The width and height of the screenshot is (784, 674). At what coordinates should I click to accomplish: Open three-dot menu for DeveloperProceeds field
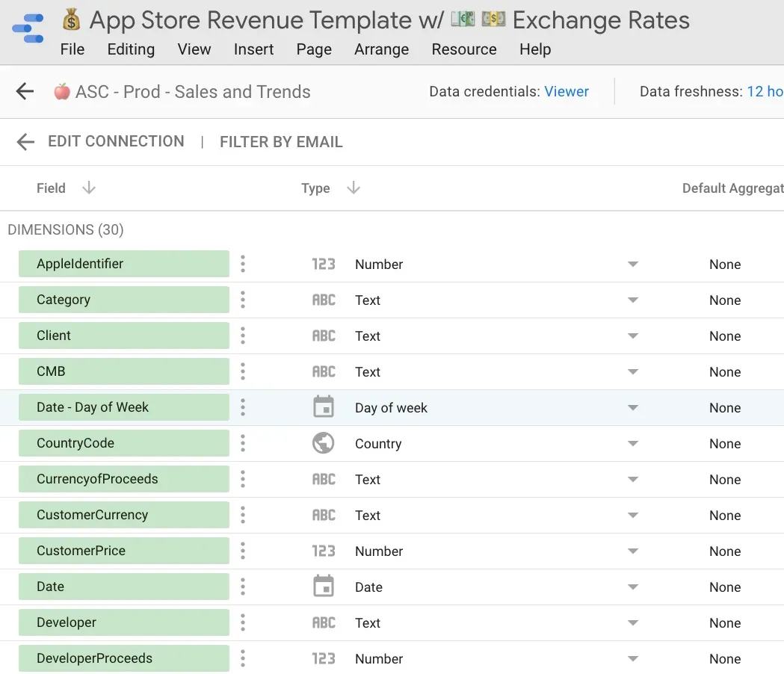pyautogui.click(x=243, y=658)
